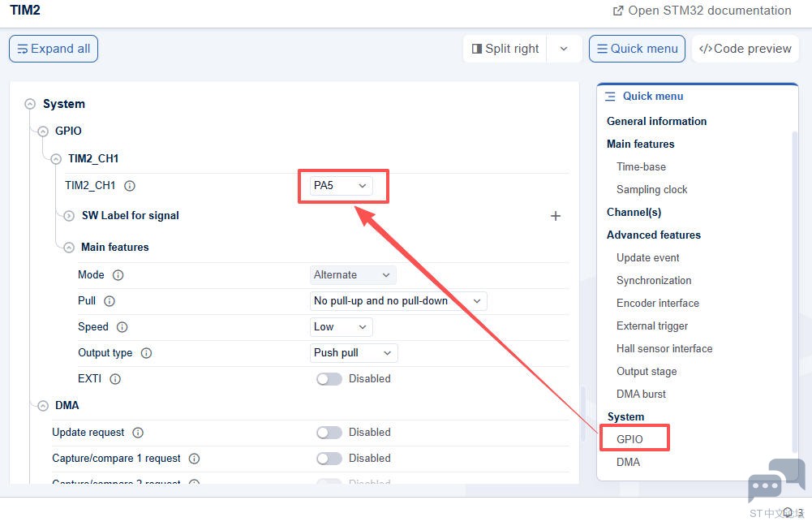Collapse the GPIO tree node
The width and height of the screenshot is (812, 526).
click(43, 131)
